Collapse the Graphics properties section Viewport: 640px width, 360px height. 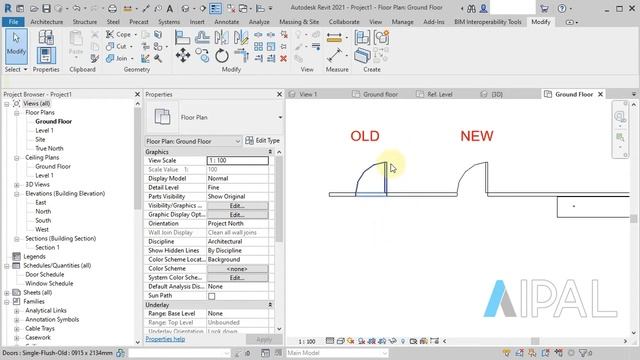(x=270, y=152)
